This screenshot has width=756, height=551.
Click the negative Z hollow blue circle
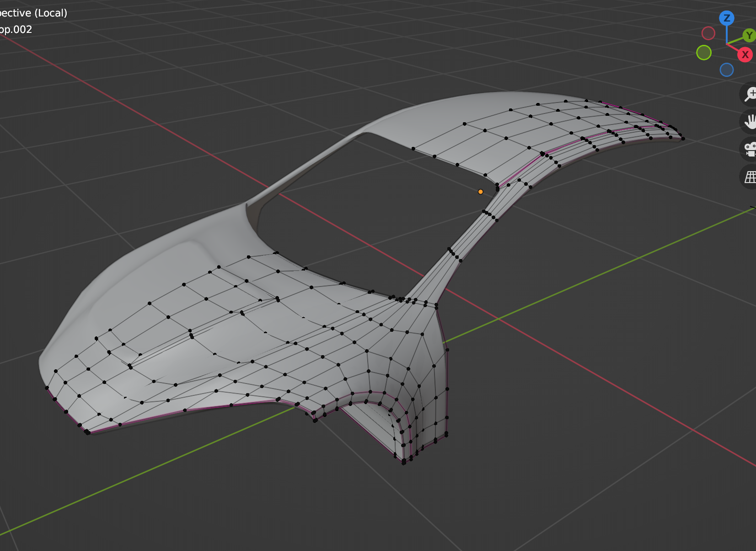pyautogui.click(x=726, y=70)
